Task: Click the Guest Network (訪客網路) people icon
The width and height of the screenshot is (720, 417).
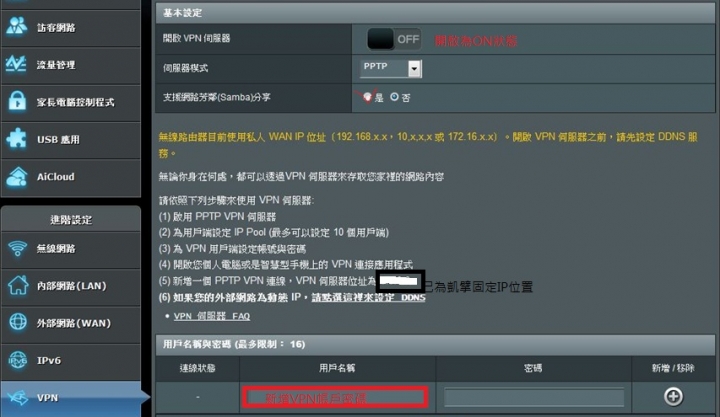Action: click(x=17, y=26)
